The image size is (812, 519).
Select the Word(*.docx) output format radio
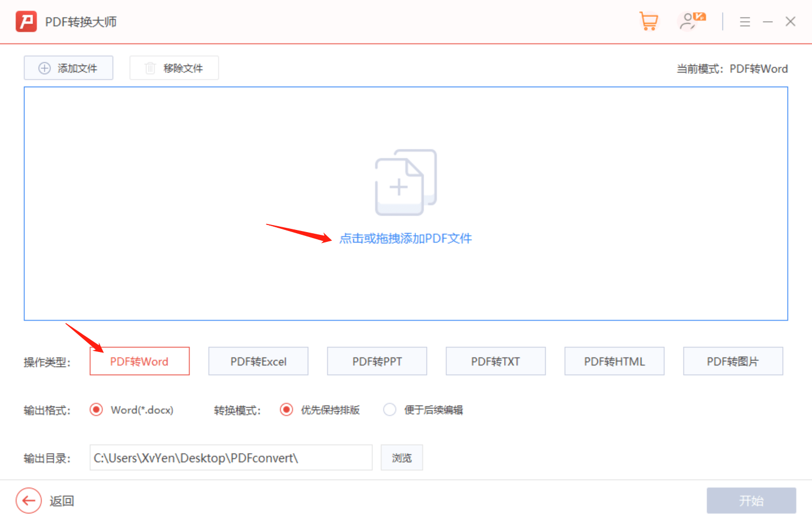(96, 409)
